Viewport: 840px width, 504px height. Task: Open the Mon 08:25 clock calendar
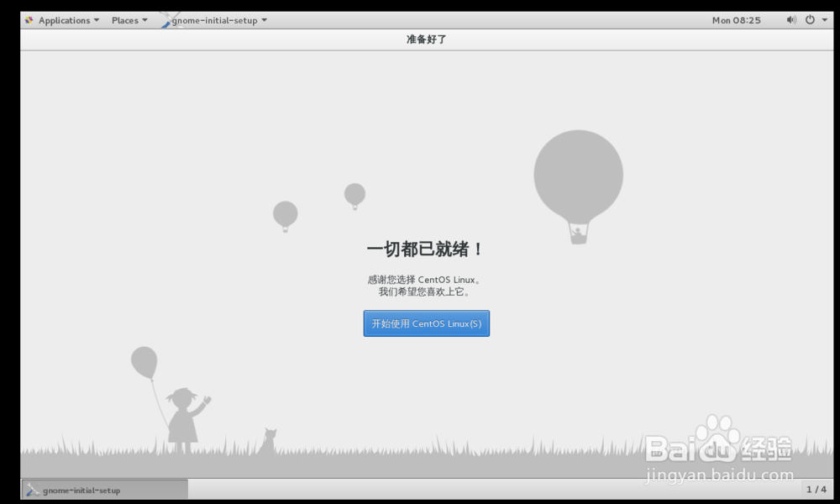pyautogui.click(x=736, y=20)
